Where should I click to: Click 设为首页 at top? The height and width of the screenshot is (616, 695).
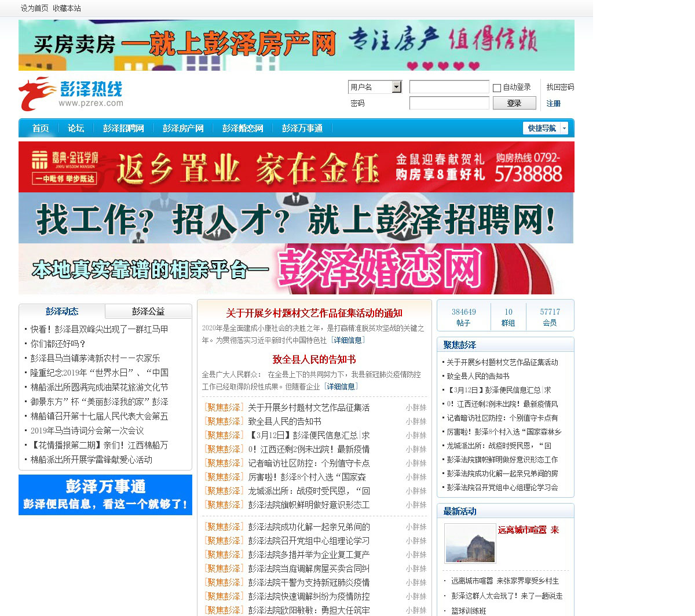[35, 8]
